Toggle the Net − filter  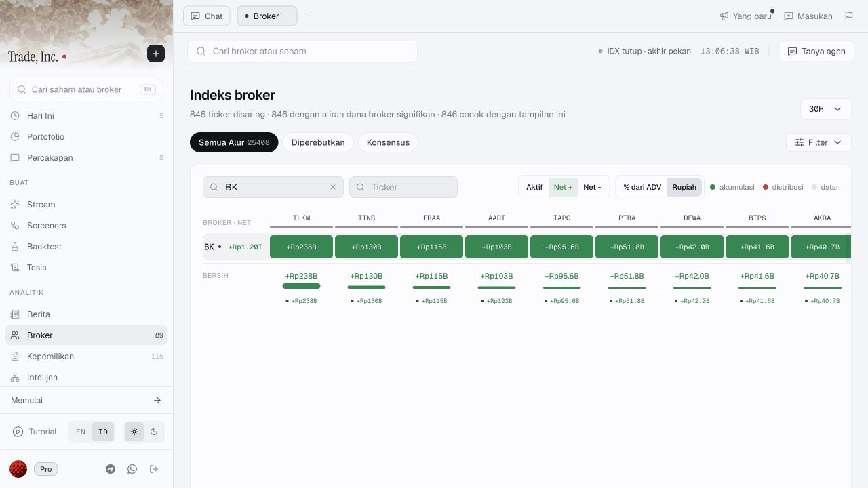coord(593,187)
